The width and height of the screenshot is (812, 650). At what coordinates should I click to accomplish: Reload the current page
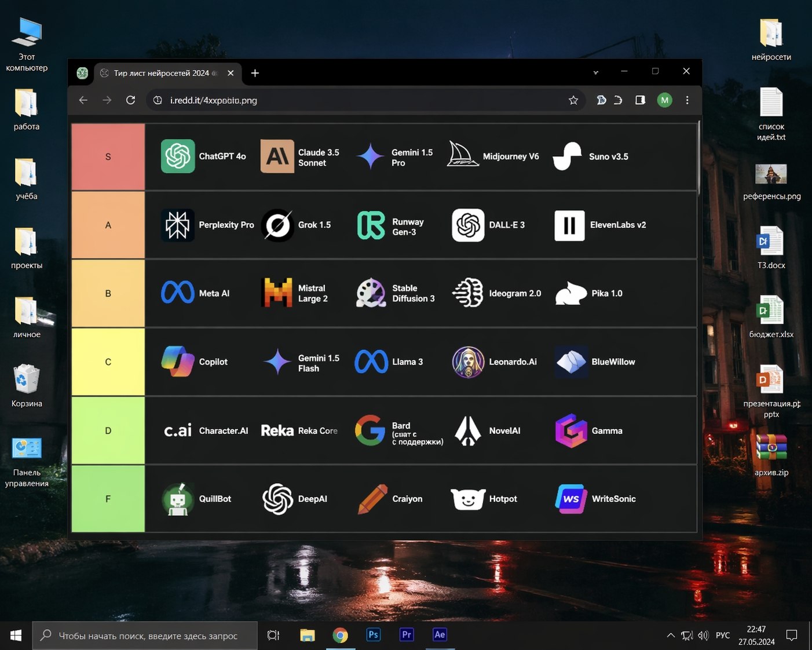131,100
